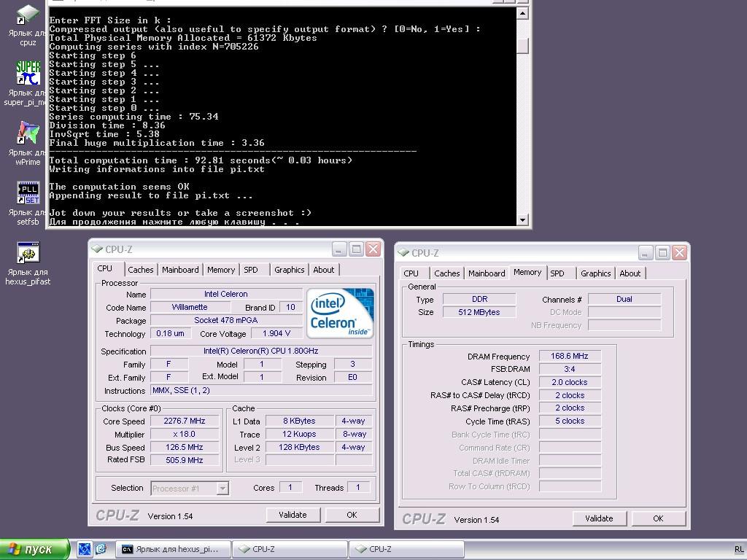Open Graphics tab in right CPU-Z window
The image size is (747, 560).
pos(595,274)
